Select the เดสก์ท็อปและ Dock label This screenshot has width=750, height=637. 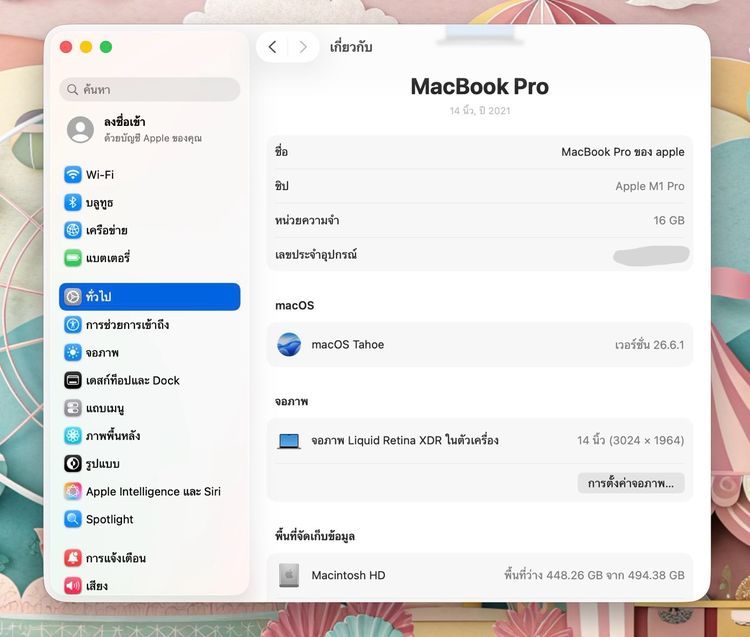[133, 380]
